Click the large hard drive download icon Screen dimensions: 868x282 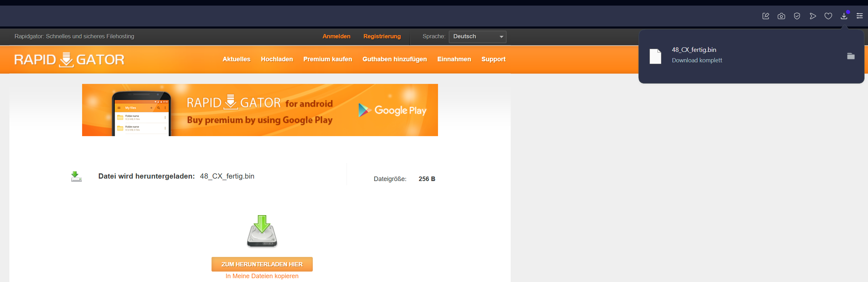coord(262,231)
